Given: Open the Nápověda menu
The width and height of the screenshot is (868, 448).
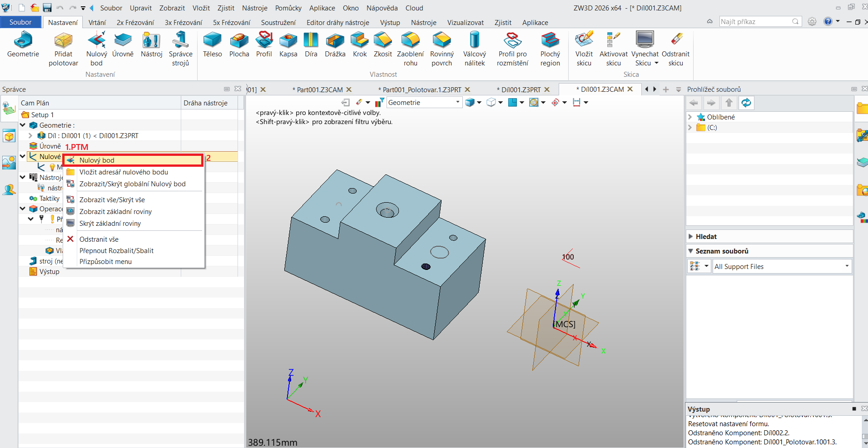Looking at the screenshot, I should coord(382,8).
